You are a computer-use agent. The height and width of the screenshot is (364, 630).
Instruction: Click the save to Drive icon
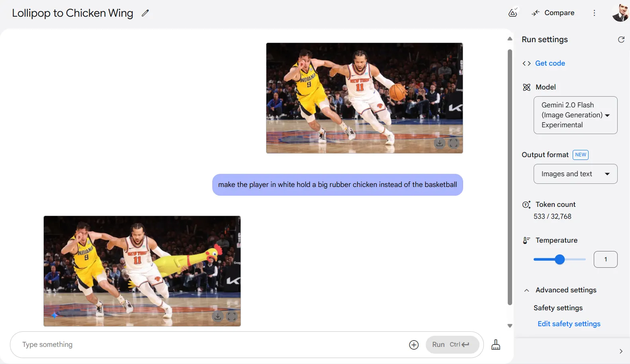[x=513, y=13]
